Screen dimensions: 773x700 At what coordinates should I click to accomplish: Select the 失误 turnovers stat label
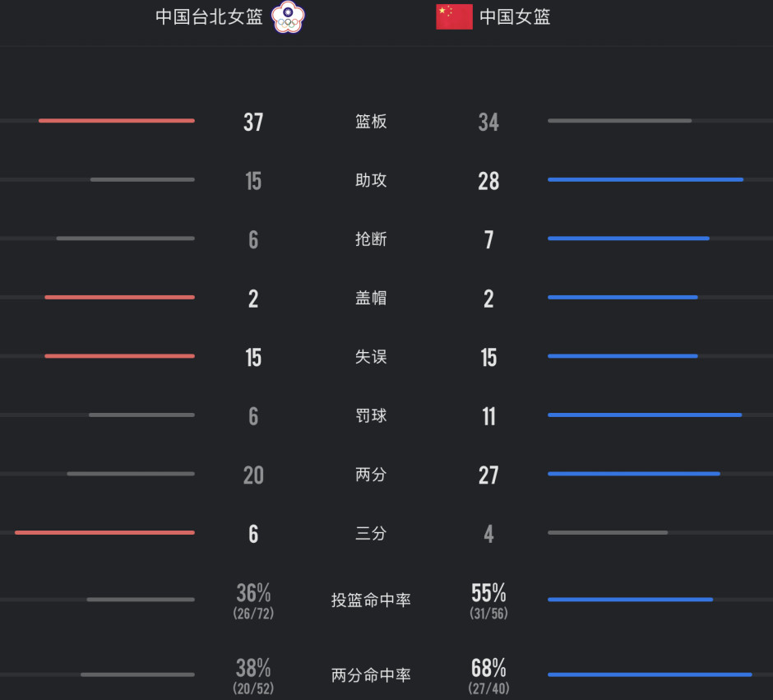[x=371, y=356]
